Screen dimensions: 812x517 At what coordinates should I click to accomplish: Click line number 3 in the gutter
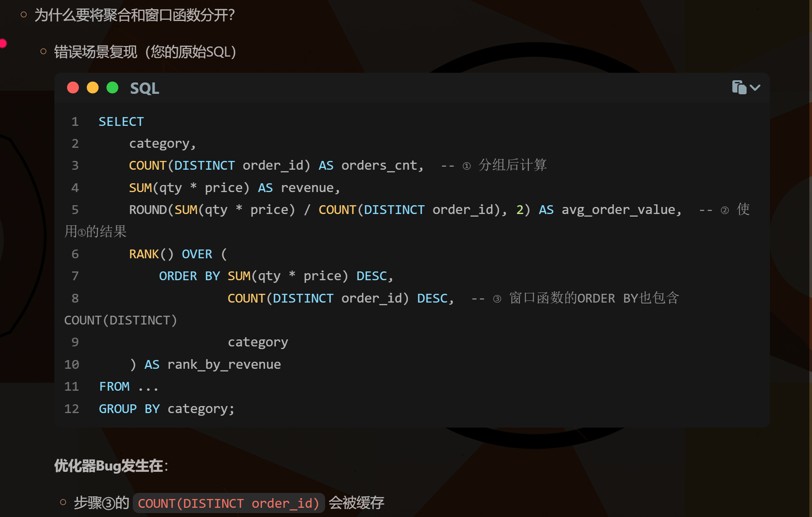(75, 165)
